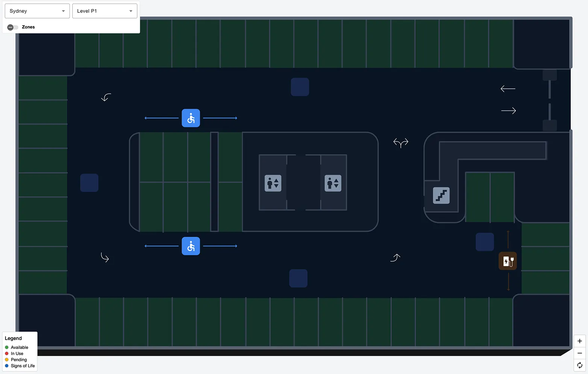Click the Zones label text
Screen dimensions: 588x374
(x=28, y=27)
